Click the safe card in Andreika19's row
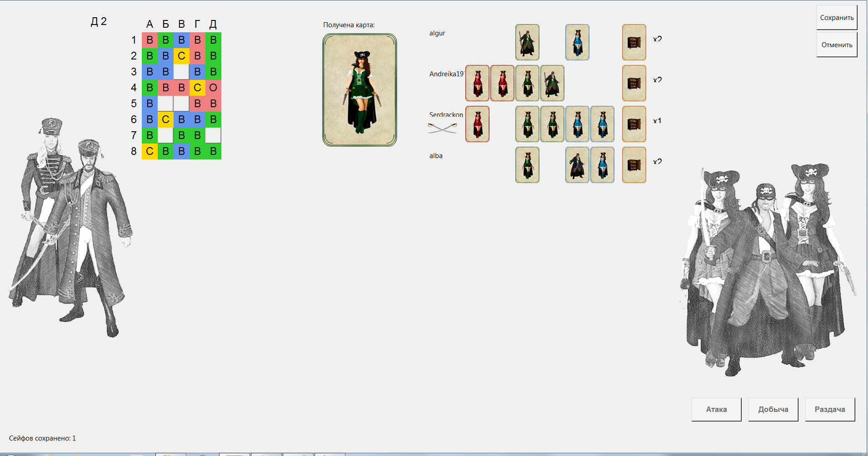 [634, 83]
